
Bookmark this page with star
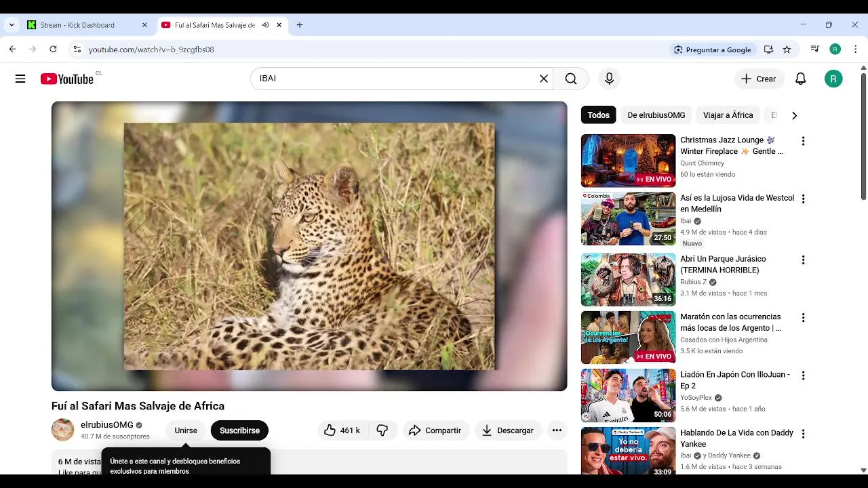pyautogui.click(x=787, y=49)
